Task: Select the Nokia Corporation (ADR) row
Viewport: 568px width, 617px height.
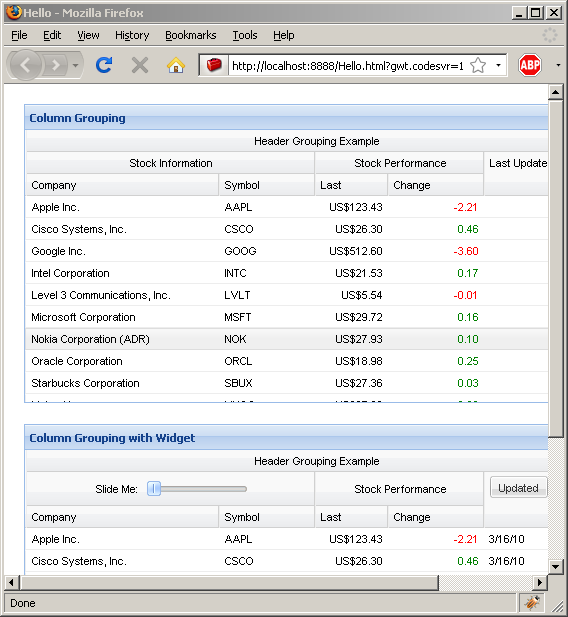Action: click(287, 339)
